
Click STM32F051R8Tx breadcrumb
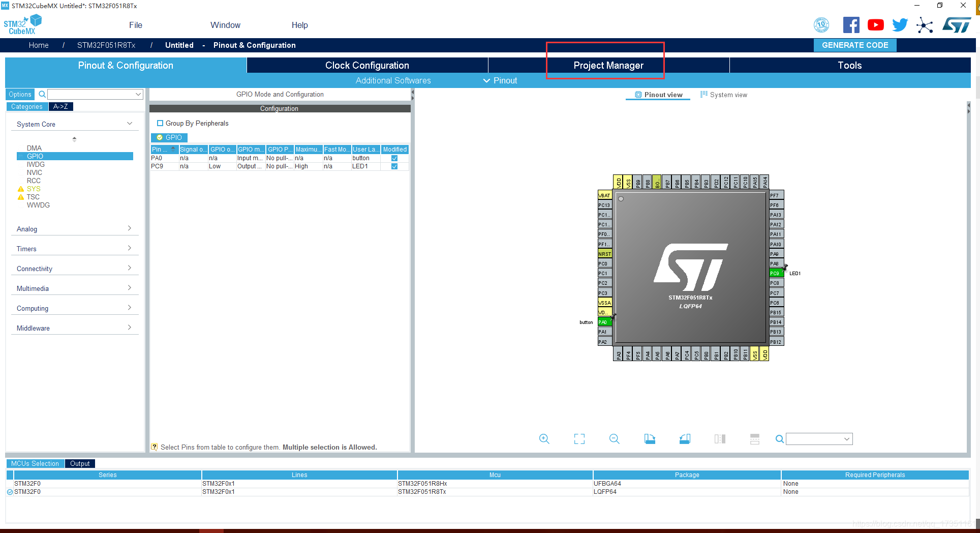point(106,45)
